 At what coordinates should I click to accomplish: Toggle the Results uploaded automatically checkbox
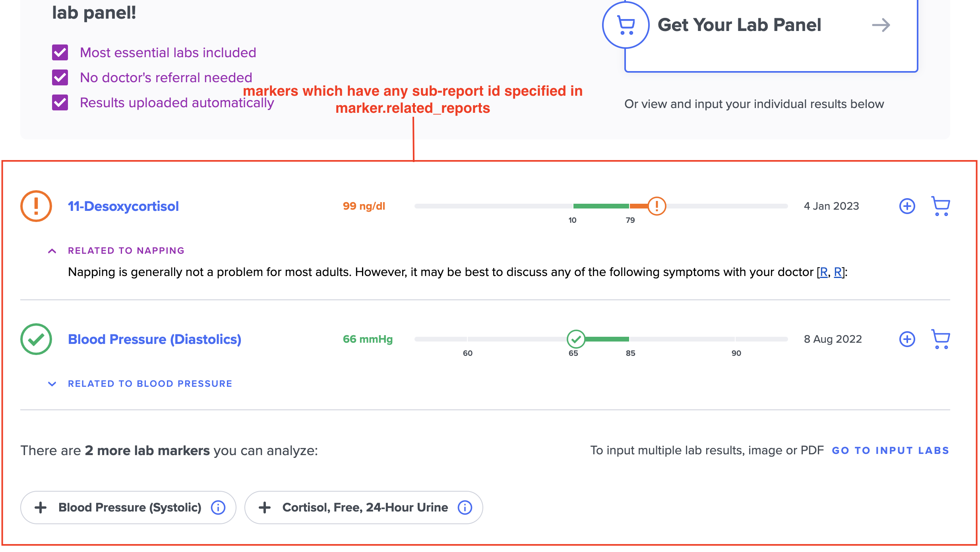pos(60,102)
